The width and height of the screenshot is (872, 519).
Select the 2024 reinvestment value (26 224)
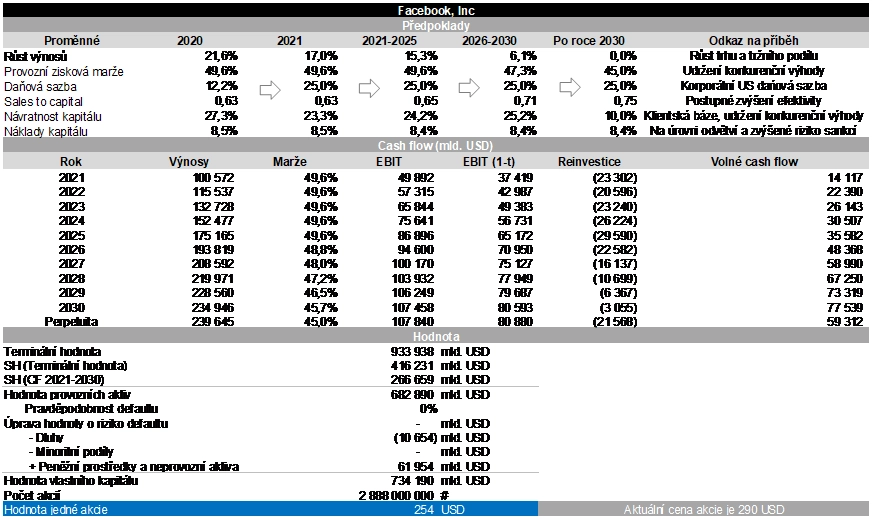coord(615,221)
